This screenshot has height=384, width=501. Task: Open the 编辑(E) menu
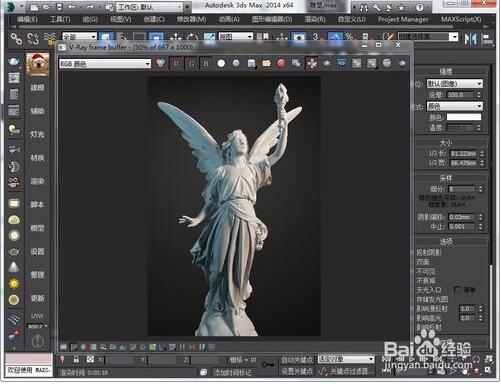(27, 19)
